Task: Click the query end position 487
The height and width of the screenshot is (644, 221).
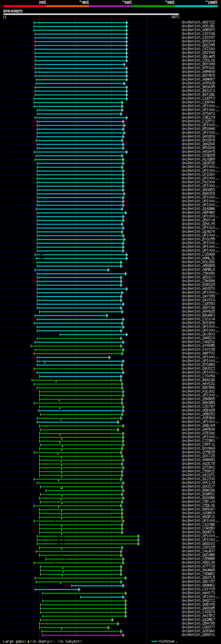Action: [x=174, y=17]
